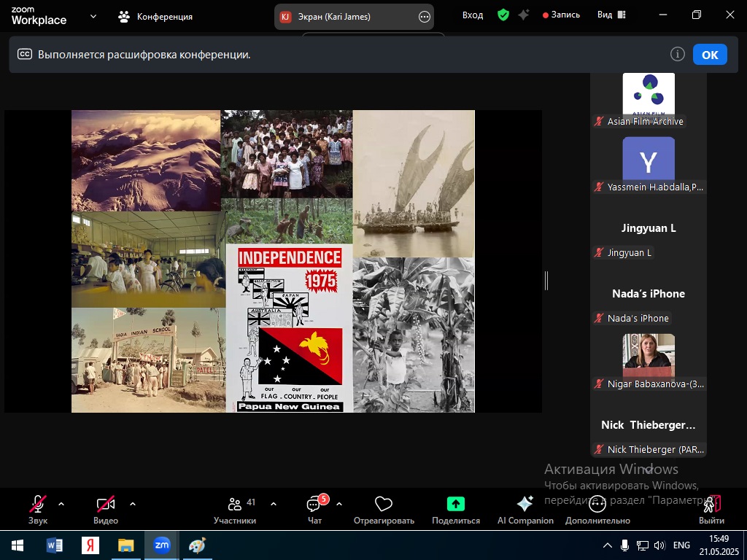This screenshot has width=747, height=560.
Task: Open the Windows Start menu
Action: [18, 545]
